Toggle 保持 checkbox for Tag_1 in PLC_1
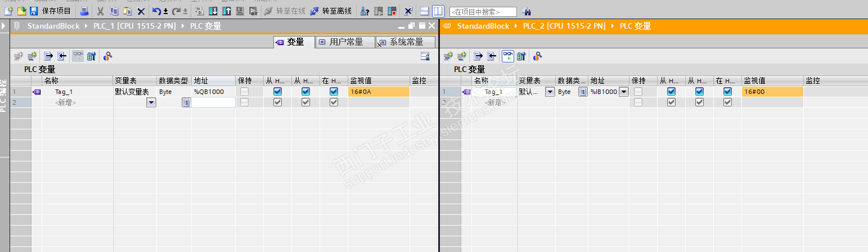 point(244,92)
